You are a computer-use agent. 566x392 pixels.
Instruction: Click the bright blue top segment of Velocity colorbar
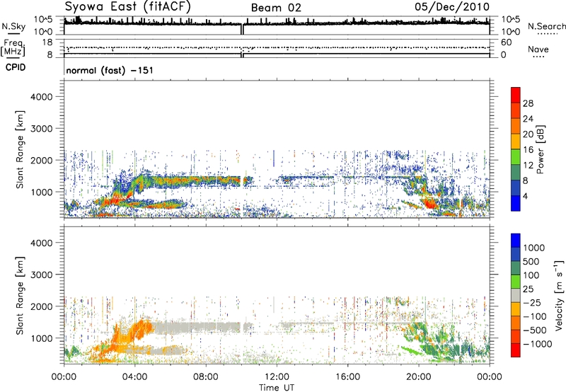[516, 241]
